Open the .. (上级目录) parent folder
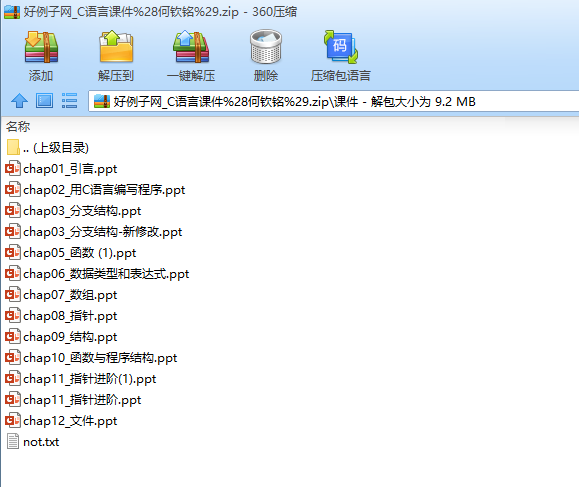579x487 pixels. (48, 148)
